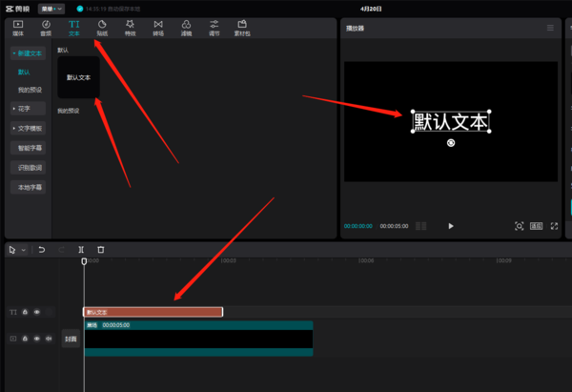Screen dimensions: 572x392
Task: Select the 默认文本 clip on the timeline
Action: tap(153, 312)
